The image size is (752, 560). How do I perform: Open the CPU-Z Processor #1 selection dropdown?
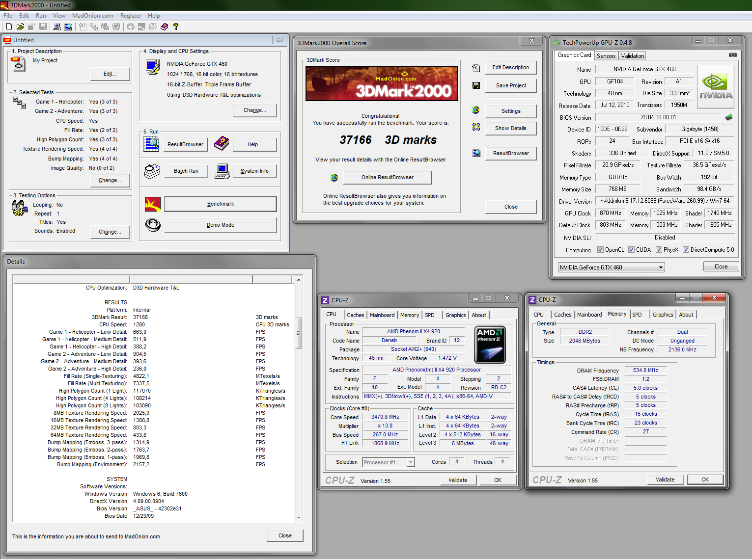pos(411,462)
